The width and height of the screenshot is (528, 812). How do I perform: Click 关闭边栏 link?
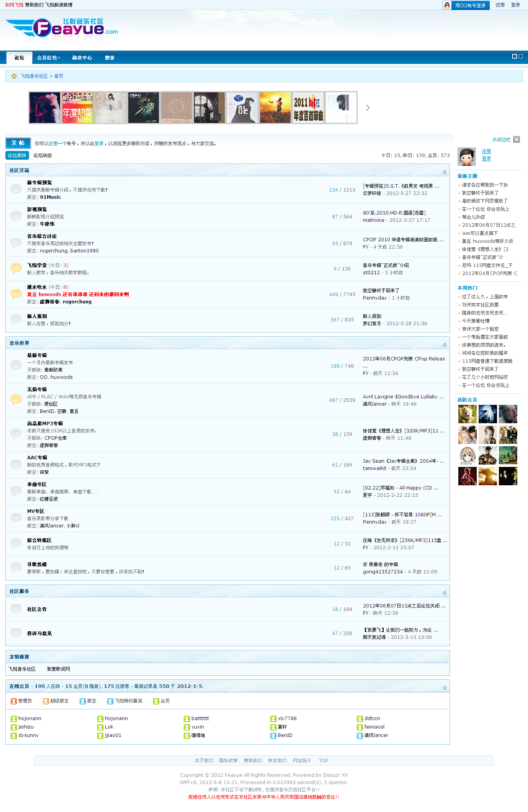coord(501,140)
